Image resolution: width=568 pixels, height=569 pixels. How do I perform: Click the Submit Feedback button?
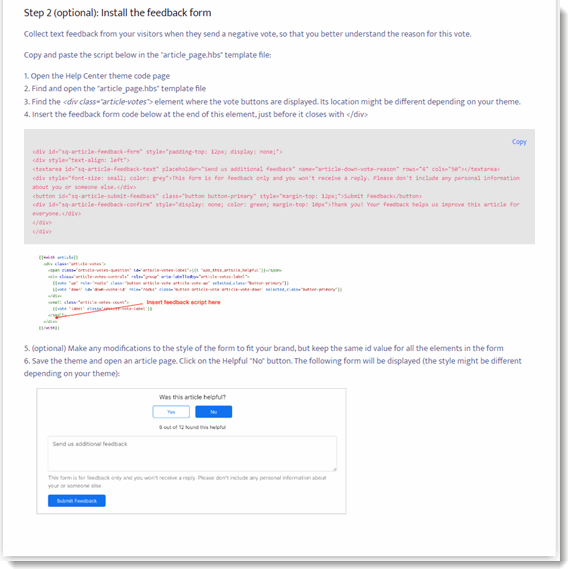(77, 501)
